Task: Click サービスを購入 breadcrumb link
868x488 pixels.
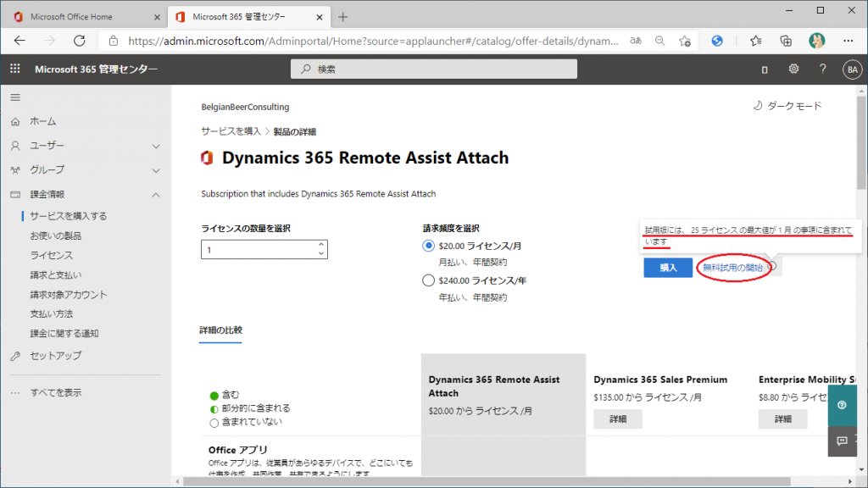Action: coord(231,131)
